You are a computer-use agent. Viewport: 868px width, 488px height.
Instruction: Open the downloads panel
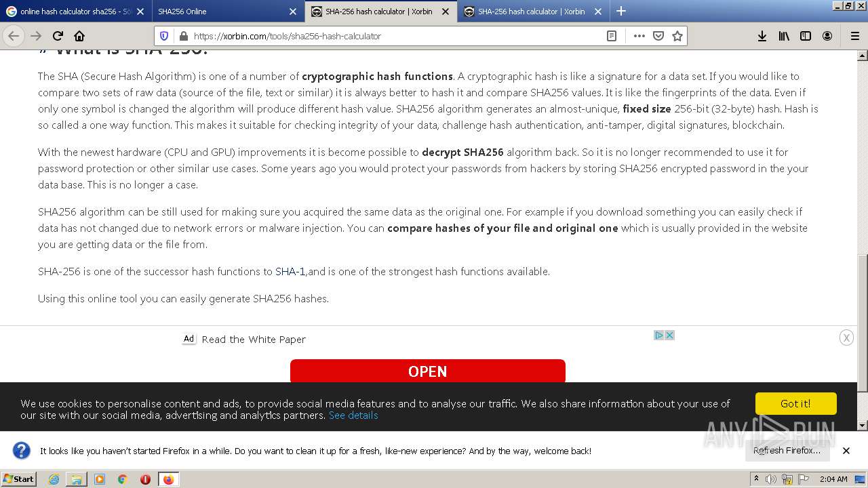(x=762, y=36)
